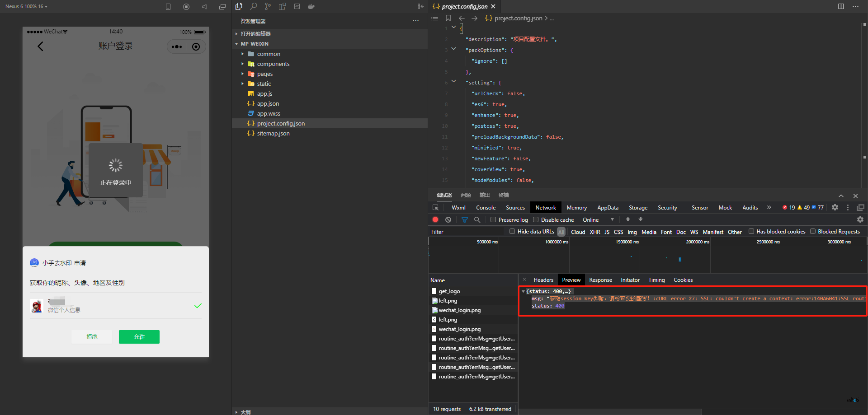Check Has blocked cookies
Image resolution: width=868 pixels, height=415 pixels.
(751, 231)
